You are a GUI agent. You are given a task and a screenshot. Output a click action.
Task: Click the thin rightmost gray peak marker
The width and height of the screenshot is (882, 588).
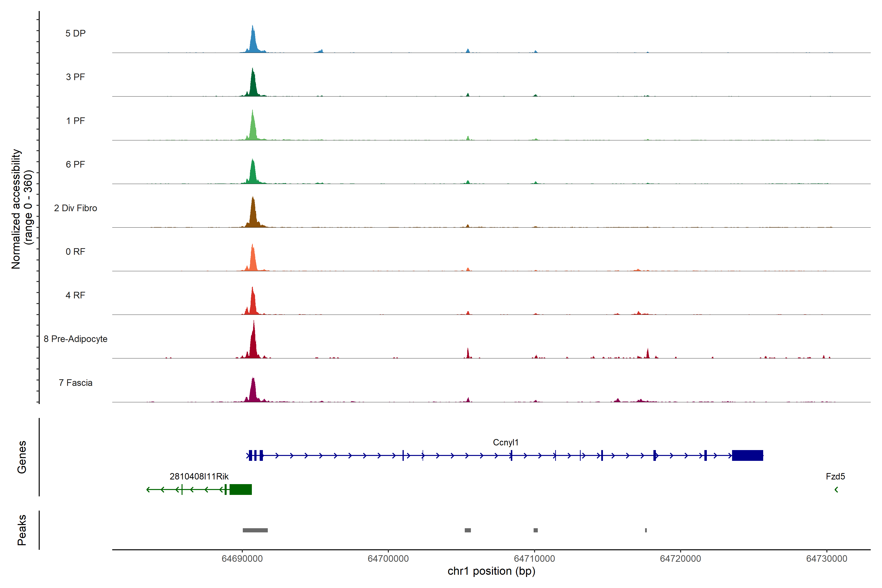pyautogui.click(x=646, y=530)
